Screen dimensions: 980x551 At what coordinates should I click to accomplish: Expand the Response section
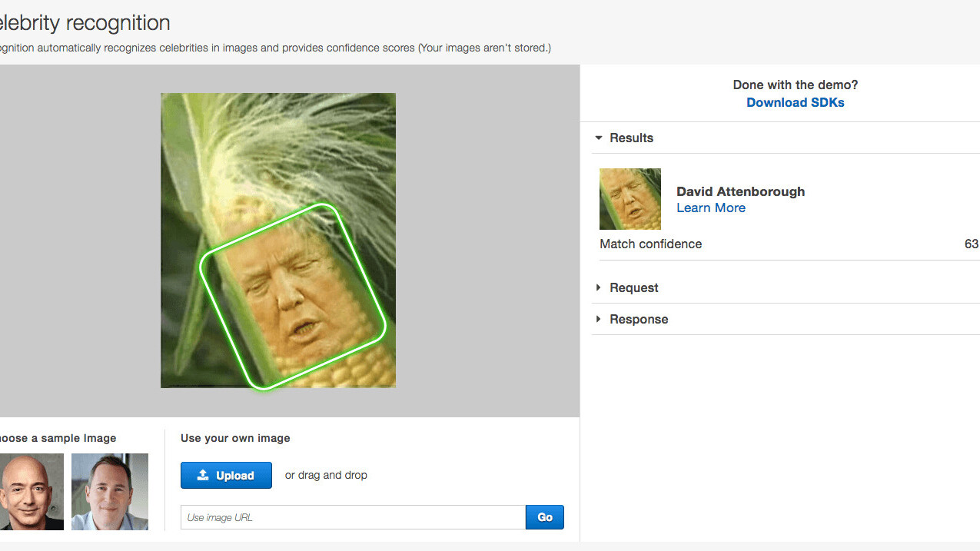pyautogui.click(x=599, y=319)
